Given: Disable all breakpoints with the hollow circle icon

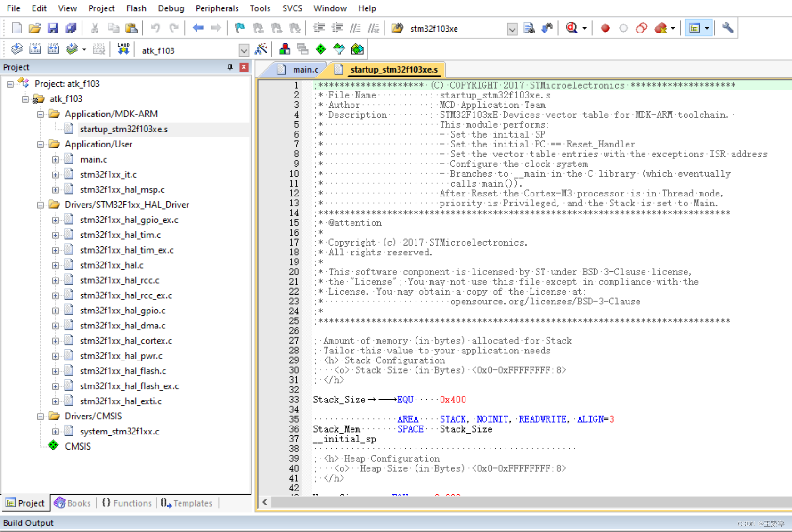Looking at the screenshot, I should [x=623, y=28].
